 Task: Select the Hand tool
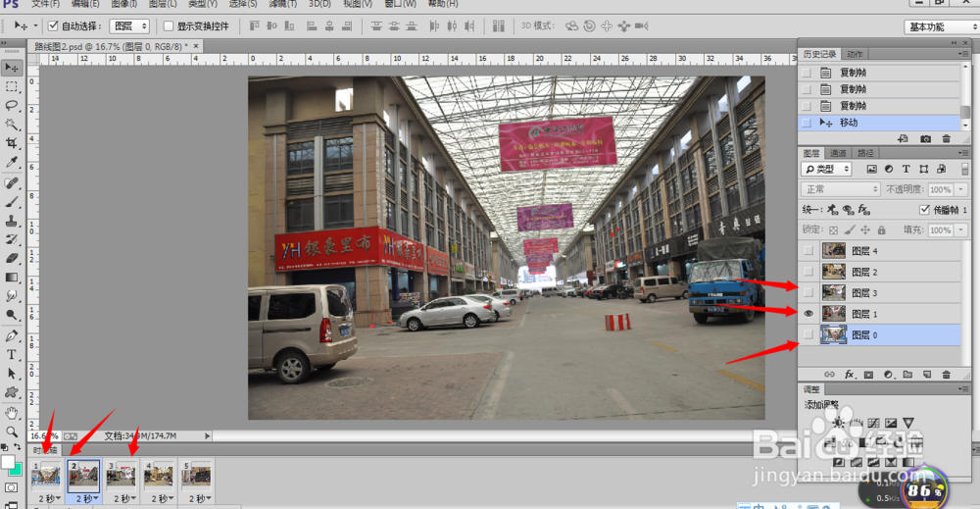coord(11,413)
